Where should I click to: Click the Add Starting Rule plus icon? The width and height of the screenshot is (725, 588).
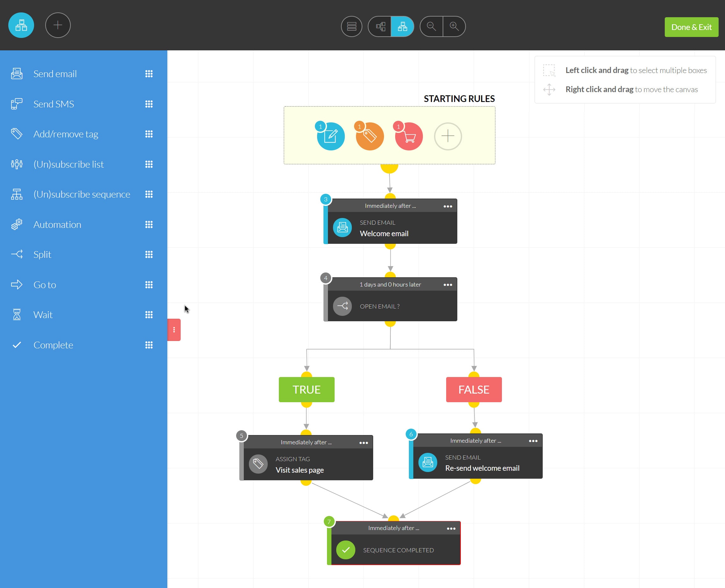(x=448, y=135)
